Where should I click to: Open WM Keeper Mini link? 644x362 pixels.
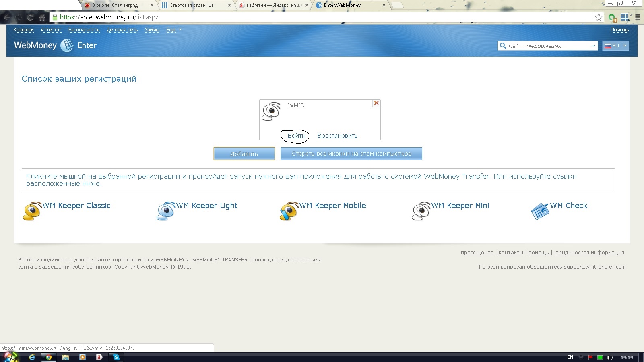(460, 206)
